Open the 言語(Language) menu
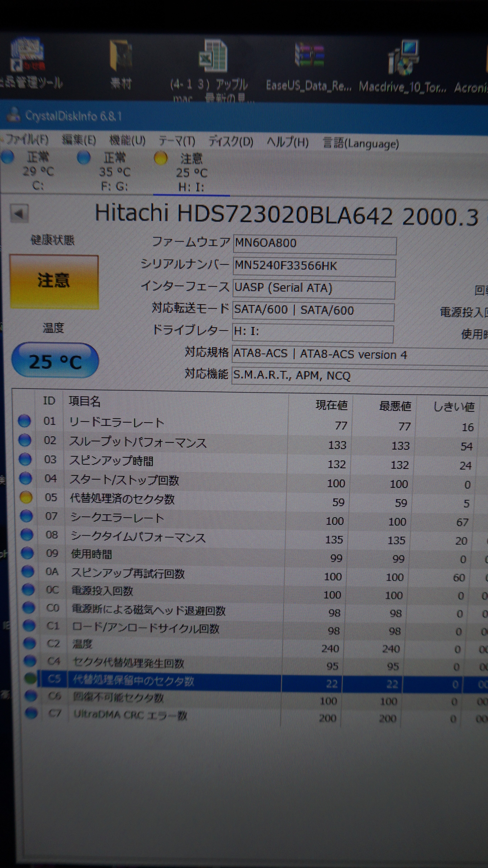The image size is (488, 868). tap(361, 144)
